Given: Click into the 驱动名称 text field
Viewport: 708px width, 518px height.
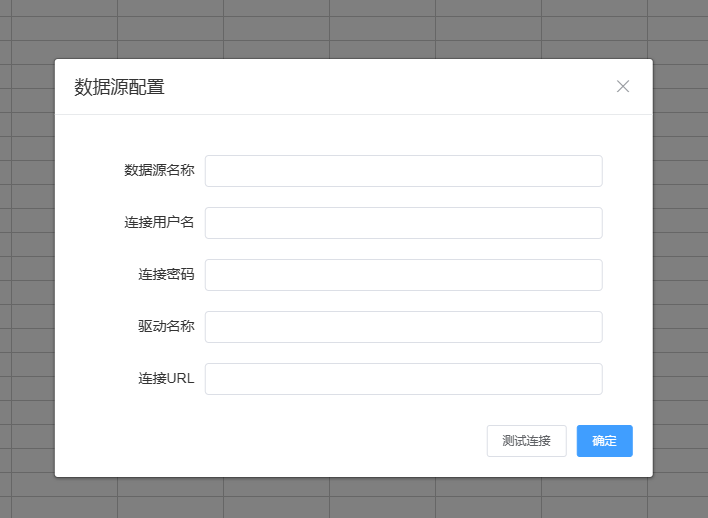Looking at the screenshot, I should (x=403, y=327).
